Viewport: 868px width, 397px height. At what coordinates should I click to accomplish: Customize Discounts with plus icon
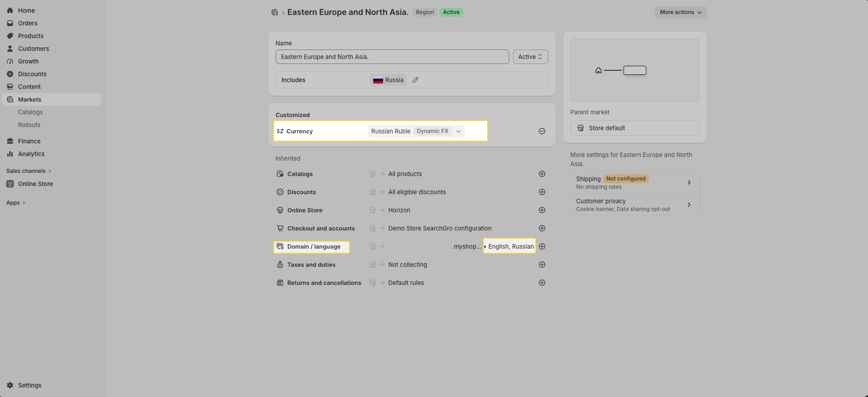tap(542, 192)
